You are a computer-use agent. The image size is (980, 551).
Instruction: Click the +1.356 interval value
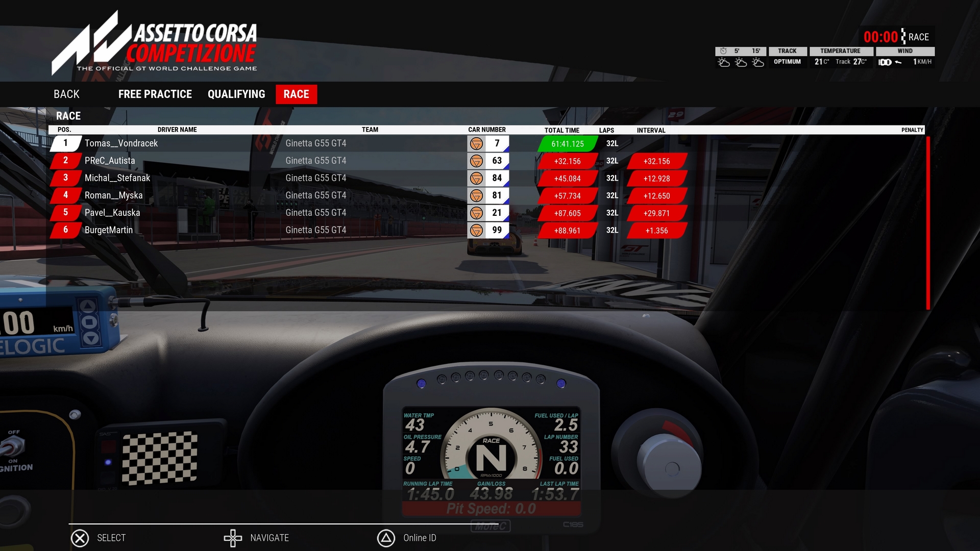click(x=657, y=231)
